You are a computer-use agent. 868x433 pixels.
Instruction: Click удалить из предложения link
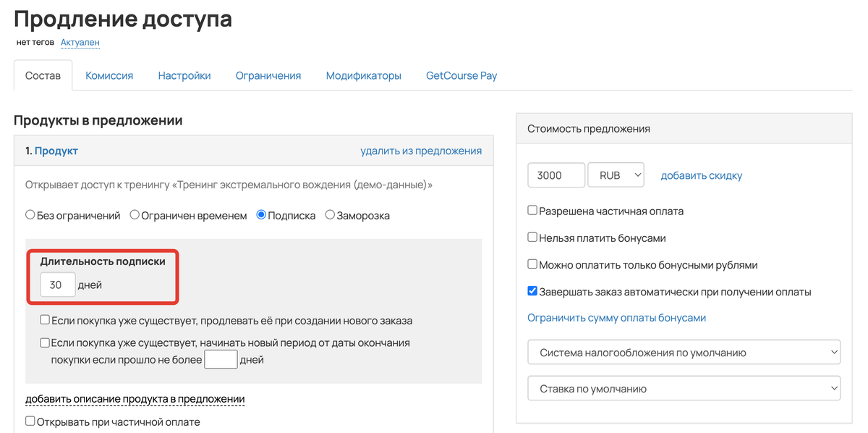(x=421, y=151)
